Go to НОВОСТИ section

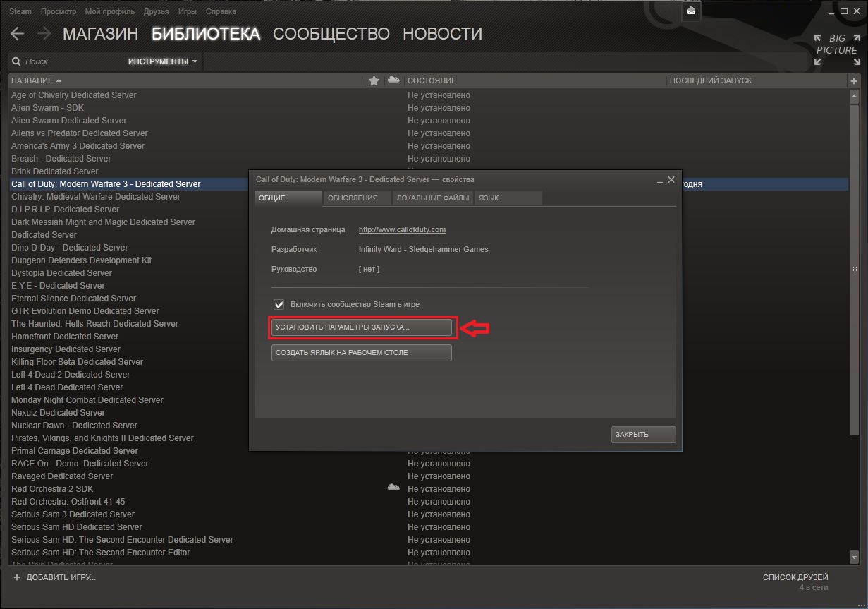443,34
